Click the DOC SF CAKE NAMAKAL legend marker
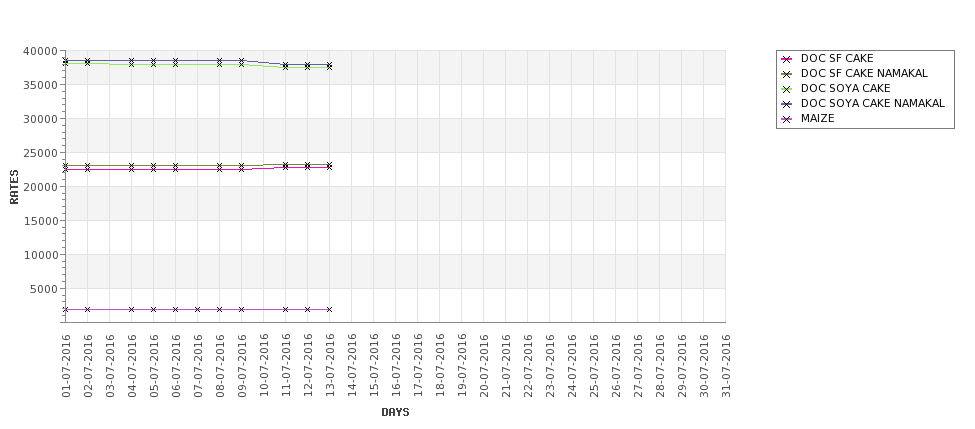 (787, 74)
